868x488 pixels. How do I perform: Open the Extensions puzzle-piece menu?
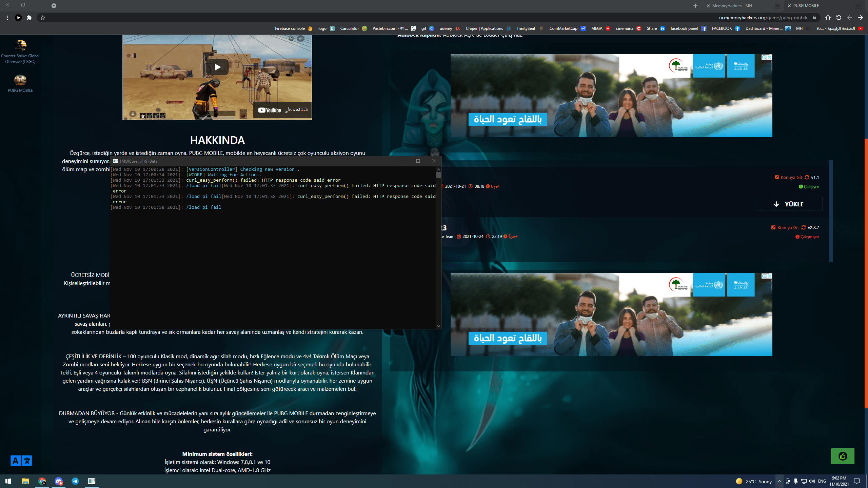point(29,18)
